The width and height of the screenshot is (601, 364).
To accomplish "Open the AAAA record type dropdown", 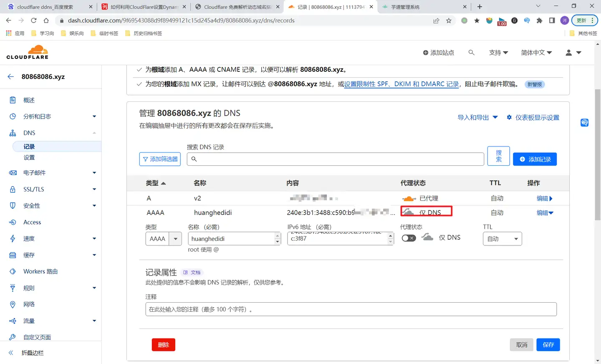I will click(164, 239).
